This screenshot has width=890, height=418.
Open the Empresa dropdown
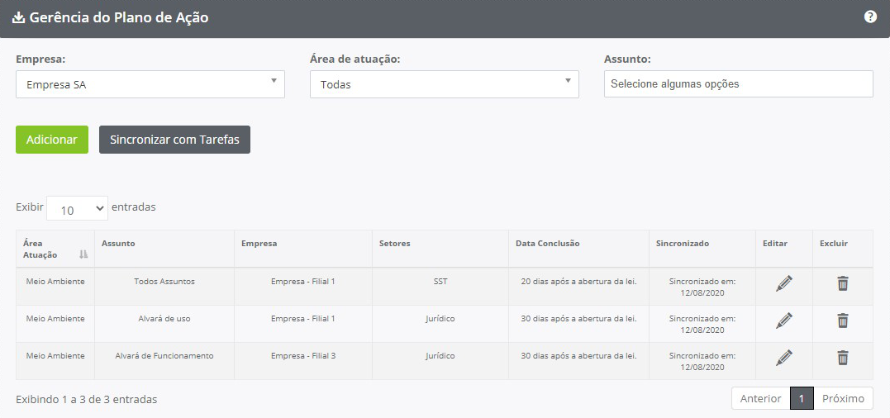pos(150,84)
